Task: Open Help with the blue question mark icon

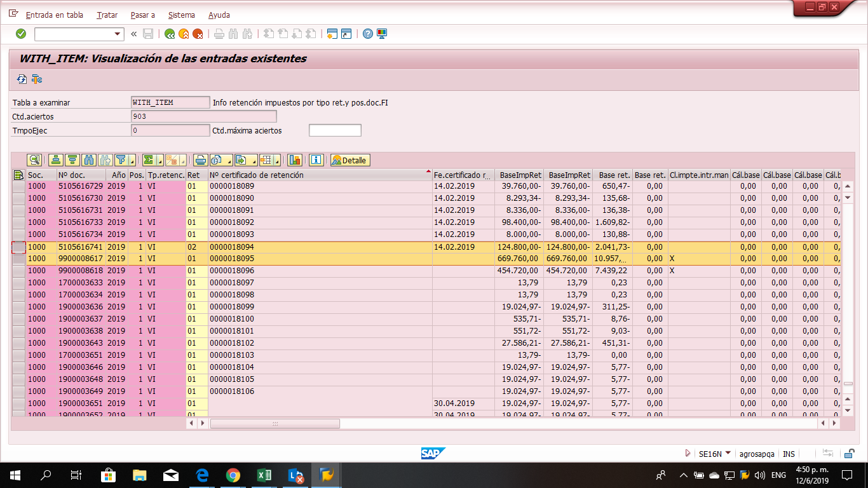Action: (x=368, y=34)
